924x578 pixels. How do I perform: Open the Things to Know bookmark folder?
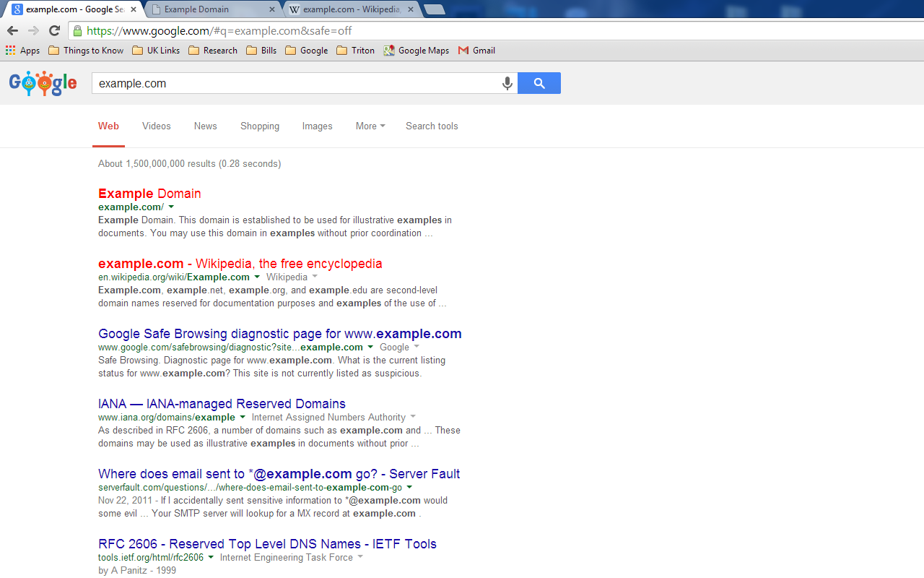(86, 51)
